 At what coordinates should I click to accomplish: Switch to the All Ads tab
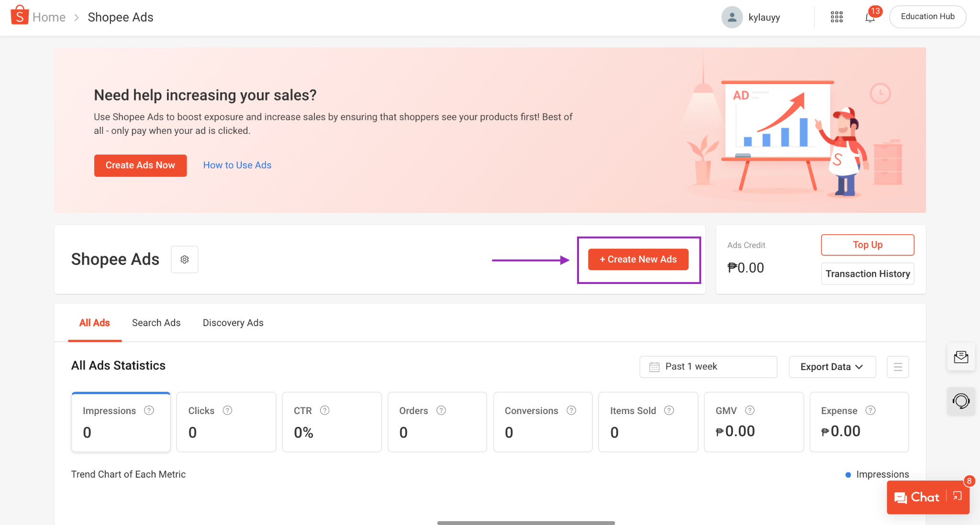95,323
